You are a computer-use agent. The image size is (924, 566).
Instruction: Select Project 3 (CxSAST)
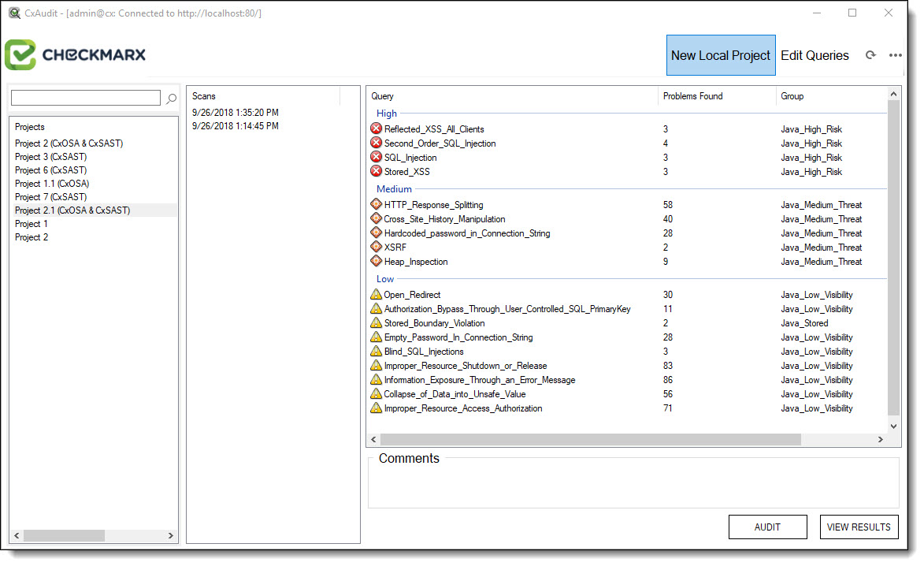[x=50, y=157]
